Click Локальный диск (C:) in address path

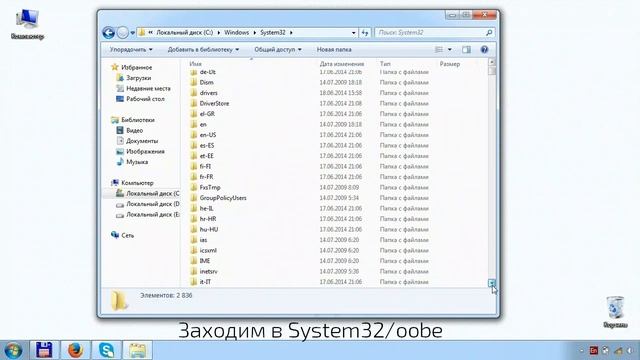[184, 32]
